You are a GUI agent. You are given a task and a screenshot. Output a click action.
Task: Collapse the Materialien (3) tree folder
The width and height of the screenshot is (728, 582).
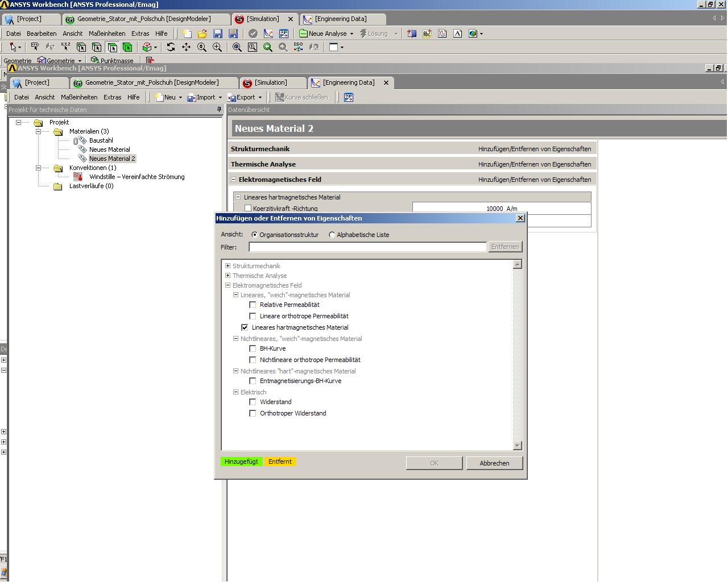pyautogui.click(x=39, y=131)
